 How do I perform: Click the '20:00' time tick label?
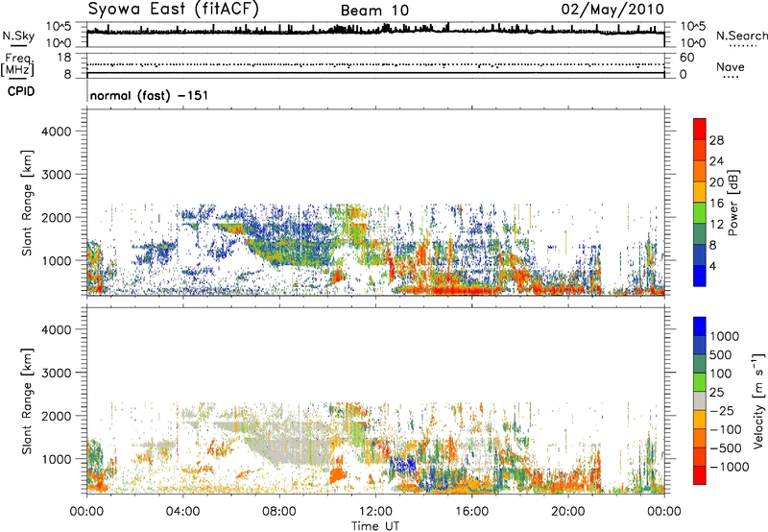point(568,512)
